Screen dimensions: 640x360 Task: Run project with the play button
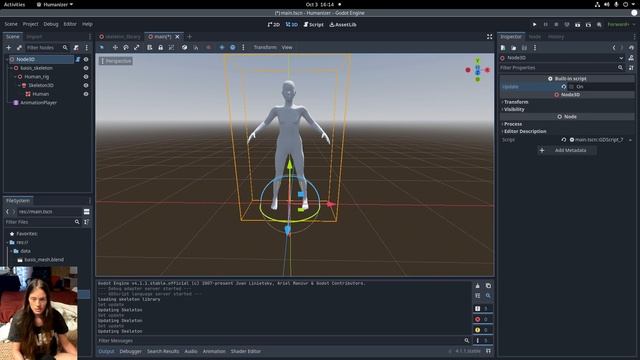(x=534, y=24)
